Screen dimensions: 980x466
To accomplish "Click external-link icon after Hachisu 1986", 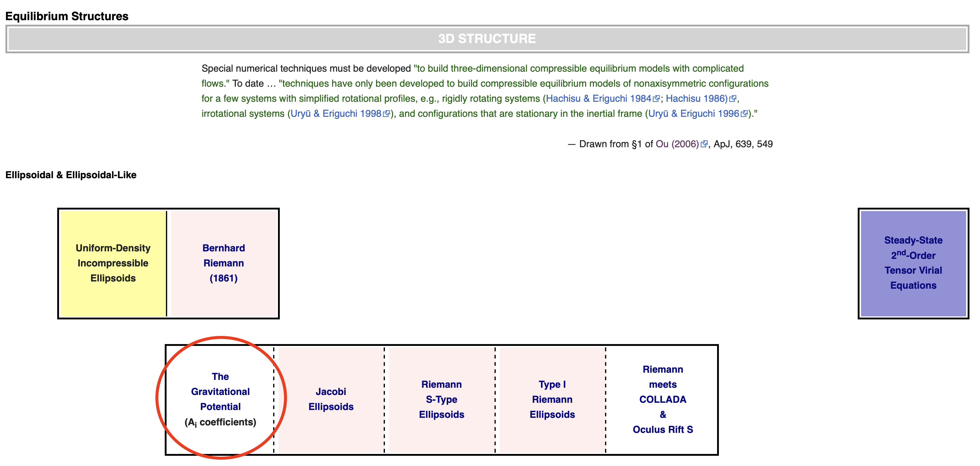I will coord(733,99).
